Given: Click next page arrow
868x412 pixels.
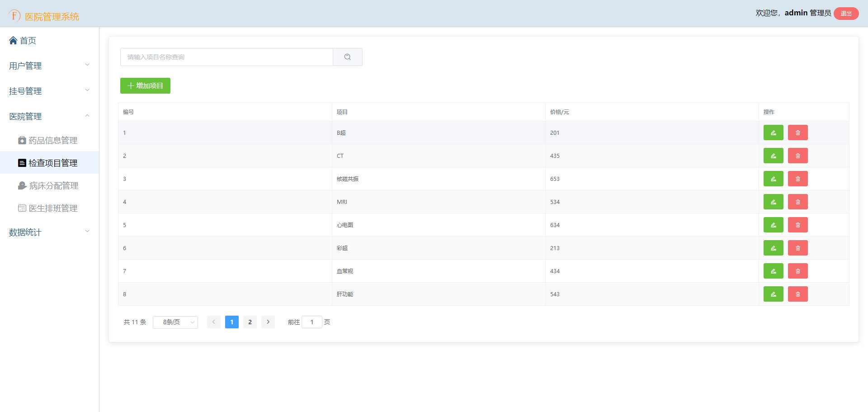Looking at the screenshot, I should [268, 322].
